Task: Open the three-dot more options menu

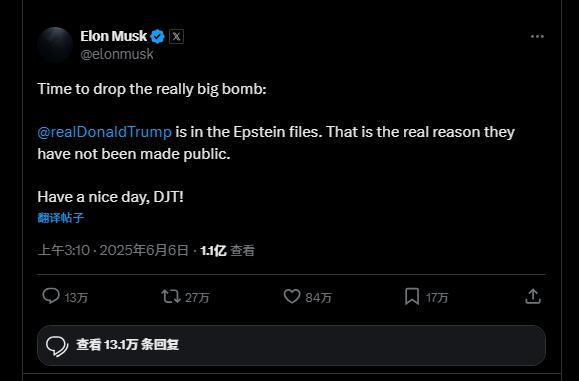Action: coord(537,36)
